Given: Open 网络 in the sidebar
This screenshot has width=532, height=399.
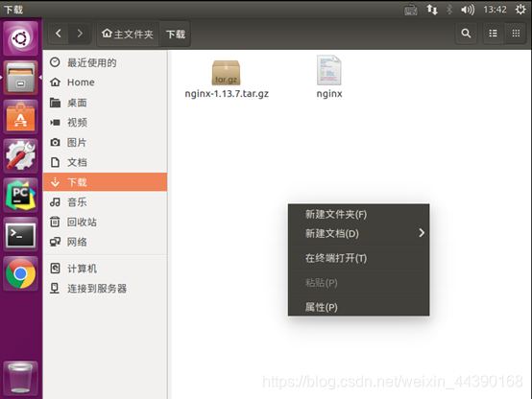Looking at the screenshot, I should (x=106, y=242).
